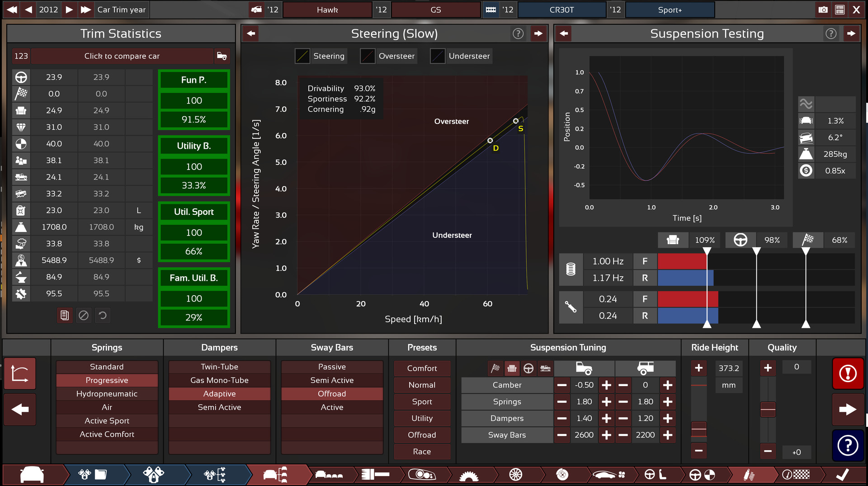Click the Quality slider handle
The width and height of the screenshot is (868, 486).
768,409
